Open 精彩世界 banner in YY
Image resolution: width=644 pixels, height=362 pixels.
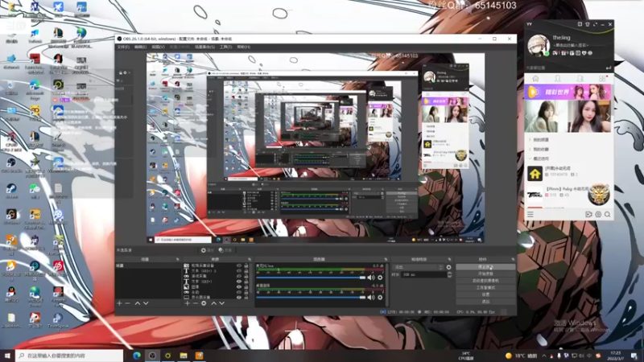click(568, 92)
